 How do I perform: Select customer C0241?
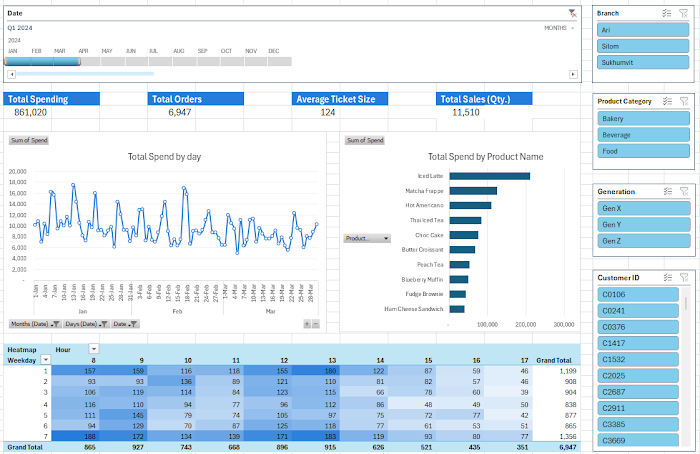[x=638, y=311]
